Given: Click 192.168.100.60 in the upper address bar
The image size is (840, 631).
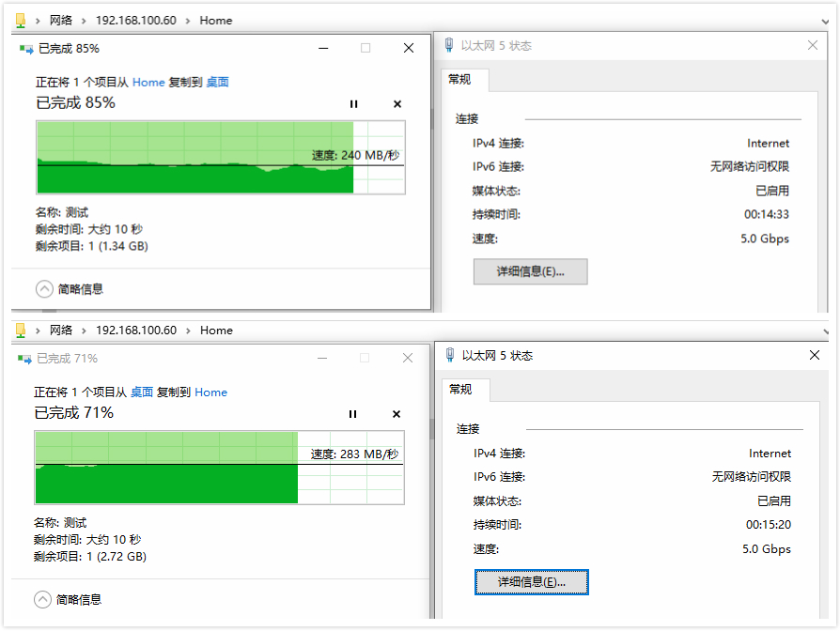Looking at the screenshot, I should 136,21.
